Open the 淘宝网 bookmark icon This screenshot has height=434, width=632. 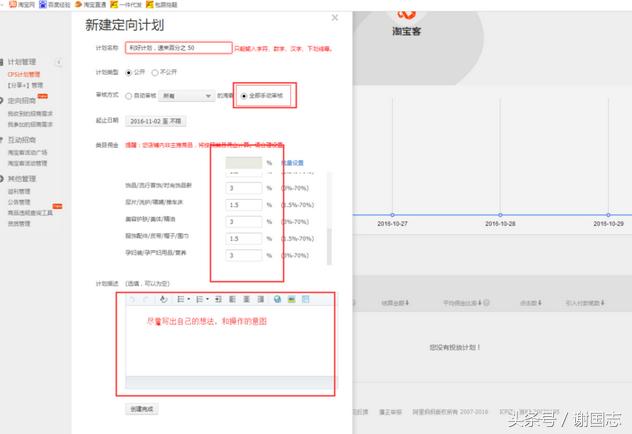[x=12, y=4]
